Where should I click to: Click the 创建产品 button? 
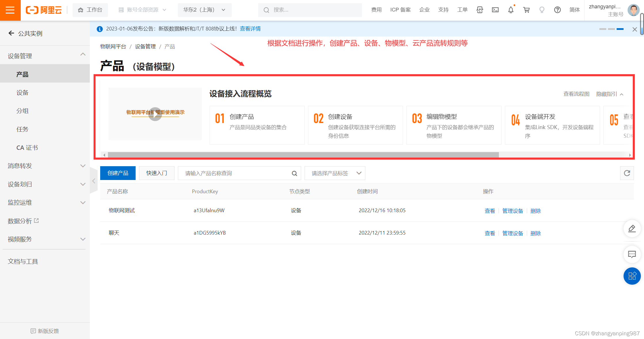tap(118, 173)
